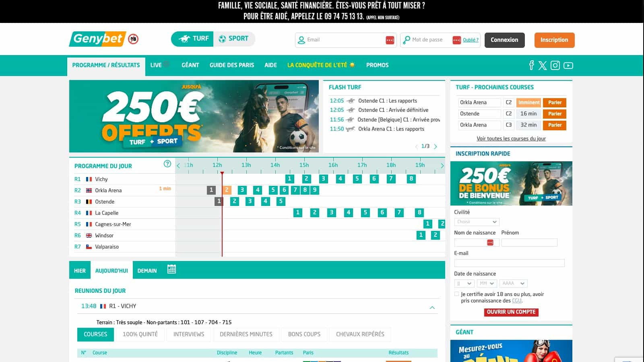Open the GÉANT menu item
Image resolution: width=644 pixels, height=362 pixels.
tap(190, 65)
